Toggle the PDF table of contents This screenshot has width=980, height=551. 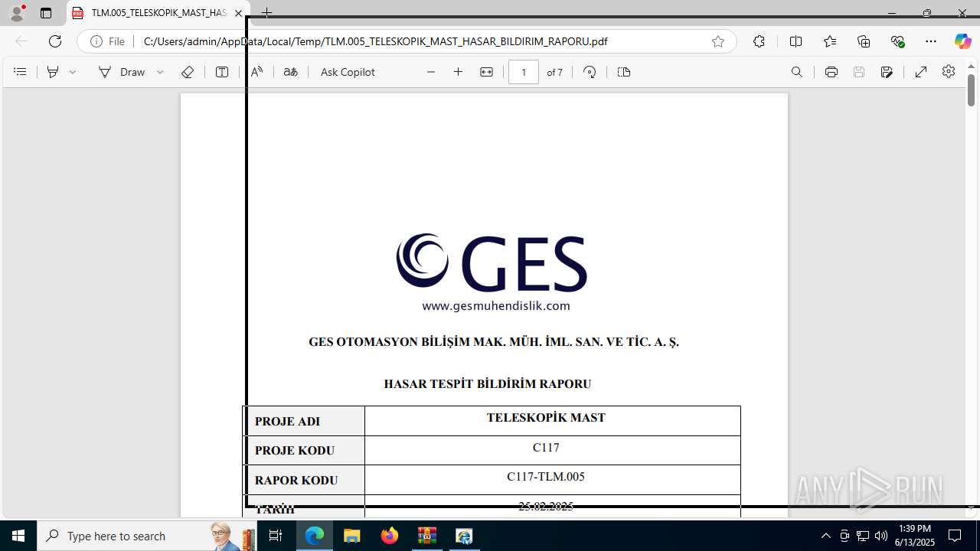tap(21, 72)
